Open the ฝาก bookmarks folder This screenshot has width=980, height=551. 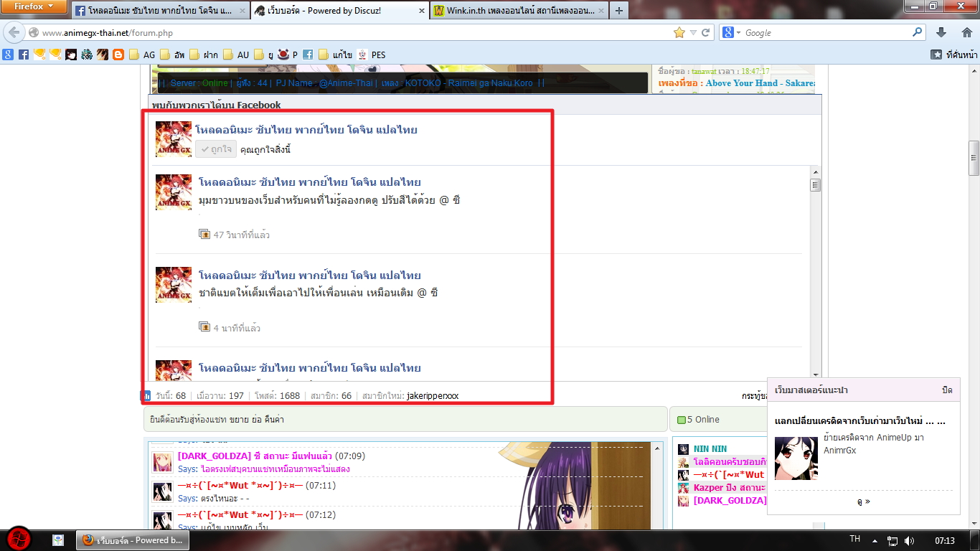[205, 55]
